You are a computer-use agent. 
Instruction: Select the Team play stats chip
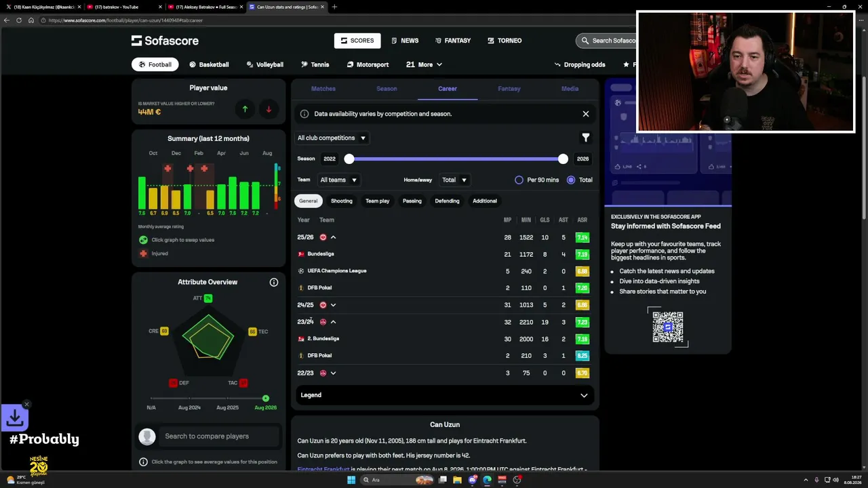(x=378, y=201)
